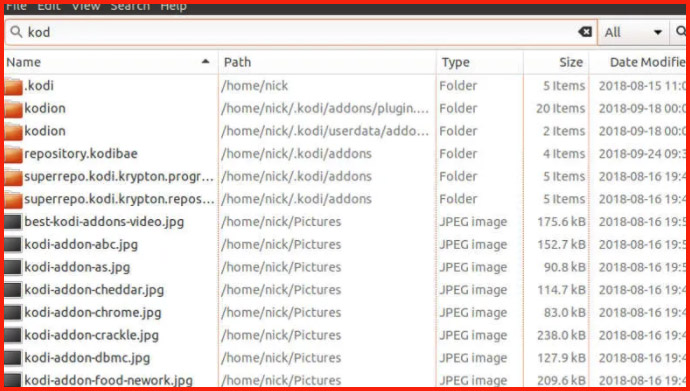
Task: Click 'superrepo.kodi.krypton.repos...' name text
Action: coord(119,199)
